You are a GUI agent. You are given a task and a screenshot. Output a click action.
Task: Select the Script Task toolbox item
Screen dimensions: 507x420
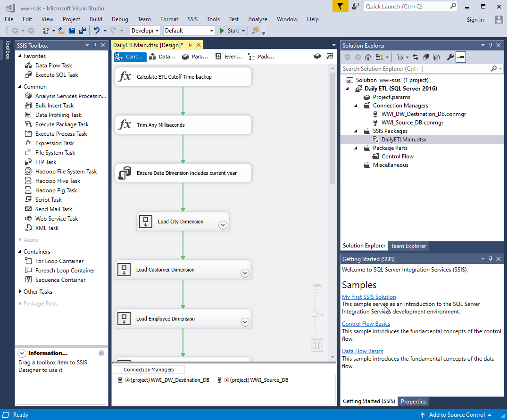pos(48,200)
